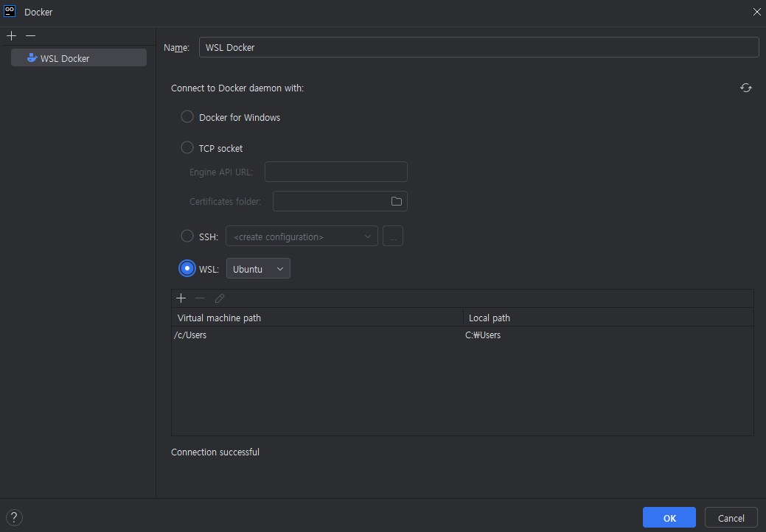Select the Docker for Windows radio button

click(187, 116)
